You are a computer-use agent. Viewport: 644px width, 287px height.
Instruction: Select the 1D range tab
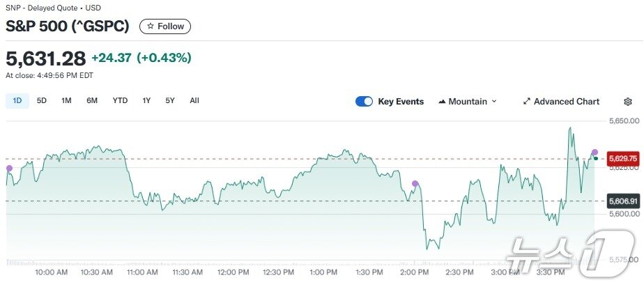pos(17,100)
